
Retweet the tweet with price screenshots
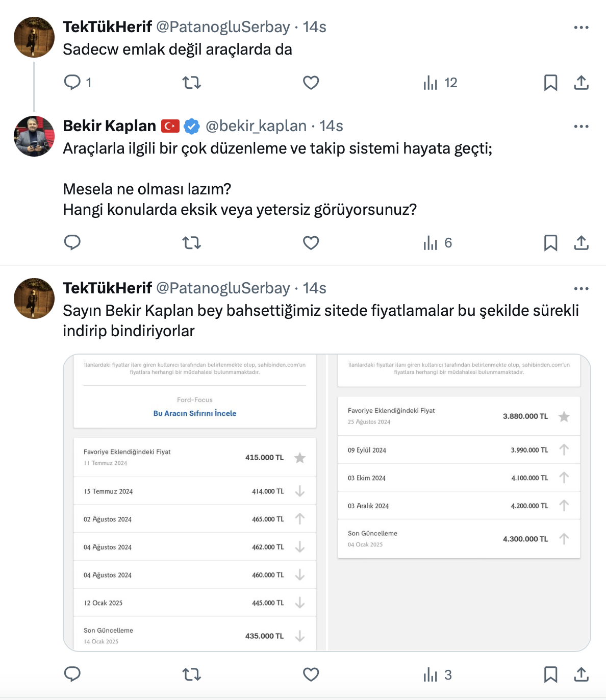192,674
